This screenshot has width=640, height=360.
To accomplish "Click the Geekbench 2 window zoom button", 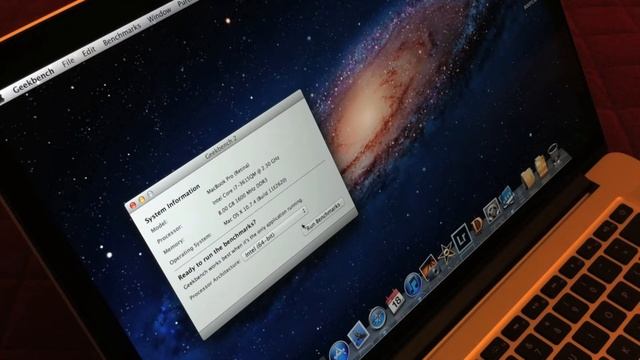I will click(150, 195).
